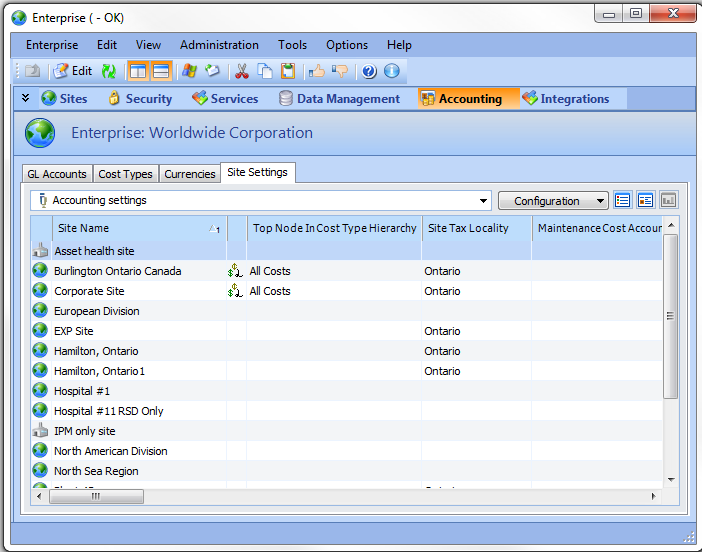Toggle the vertical split pane layout button
Image resolution: width=702 pixels, height=552 pixels.
(138, 71)
